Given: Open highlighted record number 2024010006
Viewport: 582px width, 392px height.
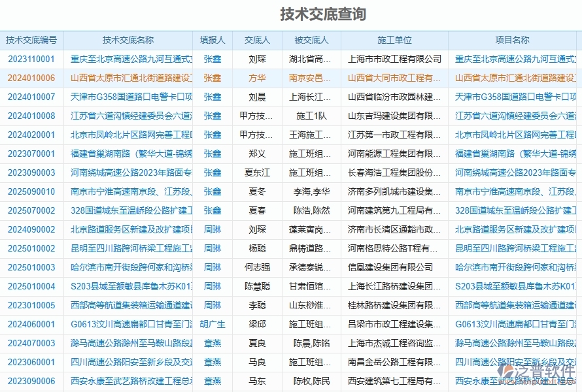Looking at the screenshot, I should point(32,77).
